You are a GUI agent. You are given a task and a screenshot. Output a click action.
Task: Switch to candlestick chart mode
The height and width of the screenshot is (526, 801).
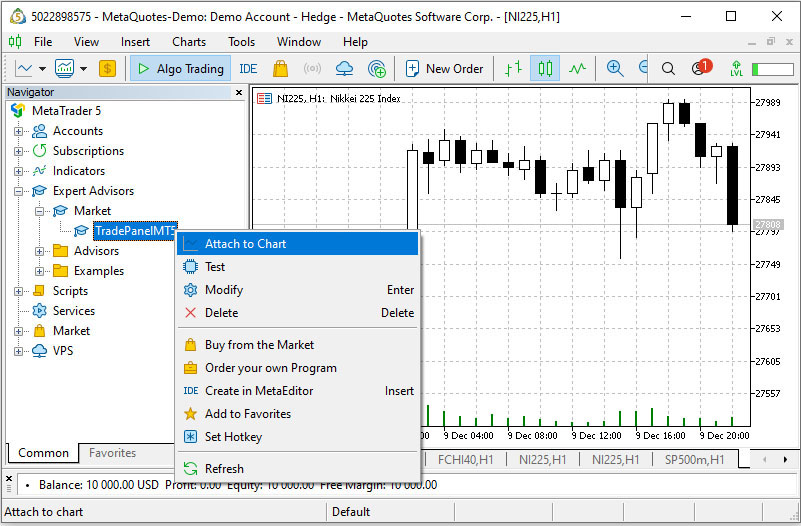click(x=545, y=68)
